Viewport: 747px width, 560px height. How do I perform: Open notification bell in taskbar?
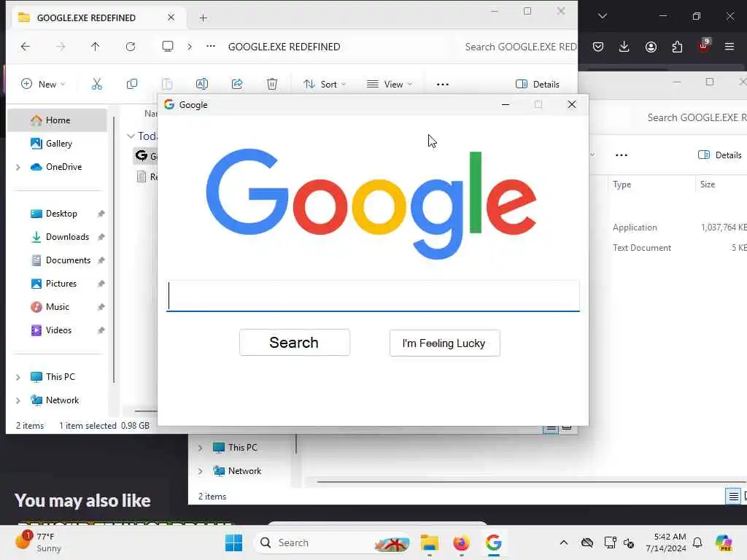[x=697, y=542]
